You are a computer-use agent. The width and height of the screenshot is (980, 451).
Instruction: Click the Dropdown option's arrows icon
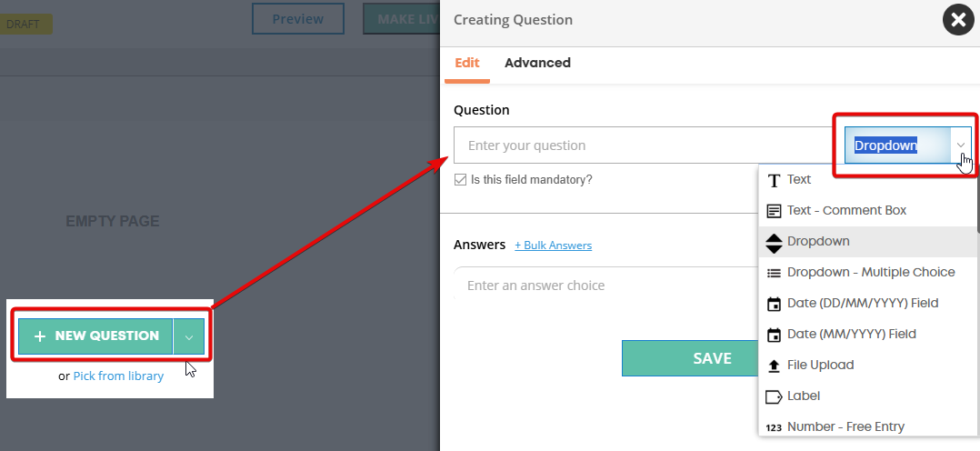click(x=774, y=242)
